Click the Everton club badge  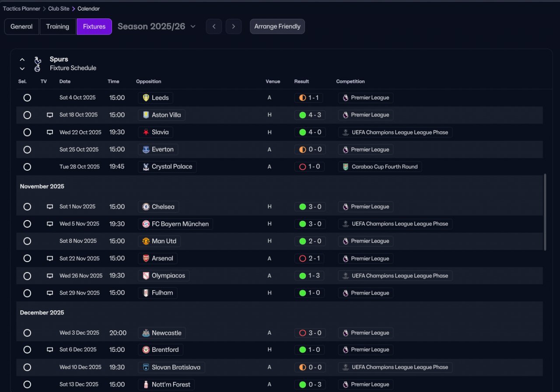point(146,150)
